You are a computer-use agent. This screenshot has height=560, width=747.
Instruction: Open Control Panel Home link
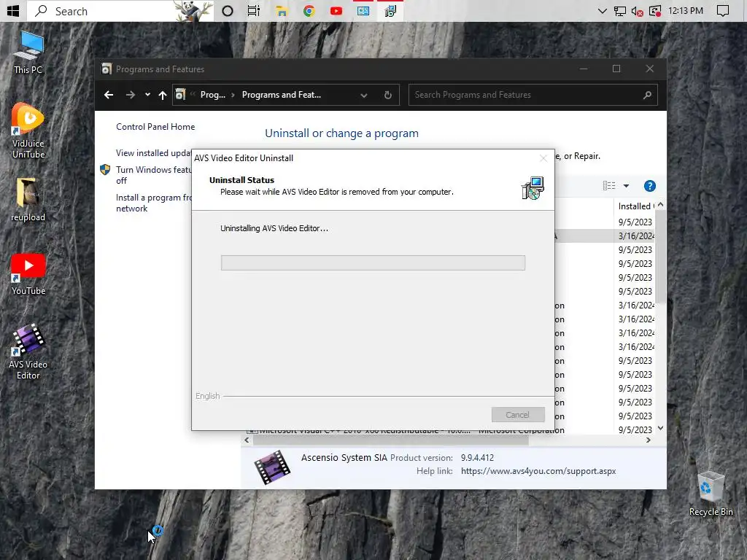155,127
